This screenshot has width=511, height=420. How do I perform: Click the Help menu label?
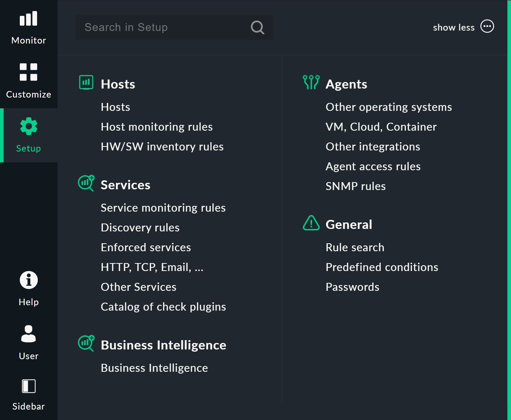(x=29, y=302)
